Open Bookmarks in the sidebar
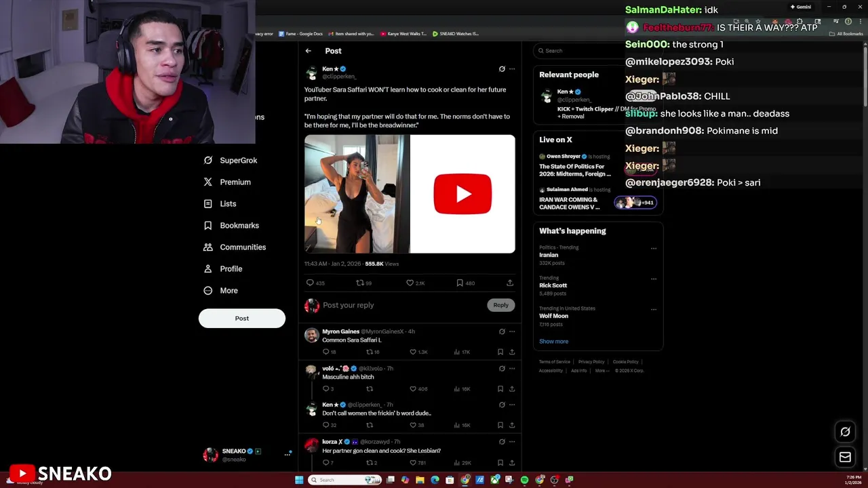The image size is (868, 488). click(x=231, y=226)
